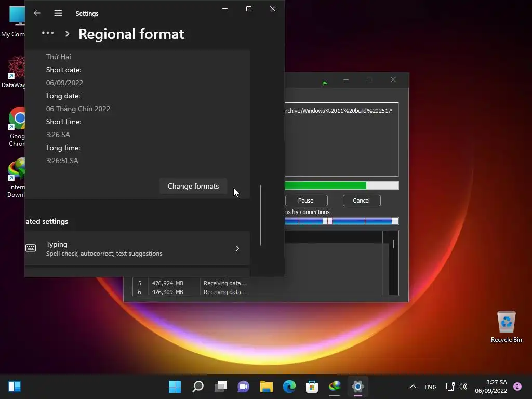Open the taskbar clock and date
The image size is (532, 399).
click(491, 387)
